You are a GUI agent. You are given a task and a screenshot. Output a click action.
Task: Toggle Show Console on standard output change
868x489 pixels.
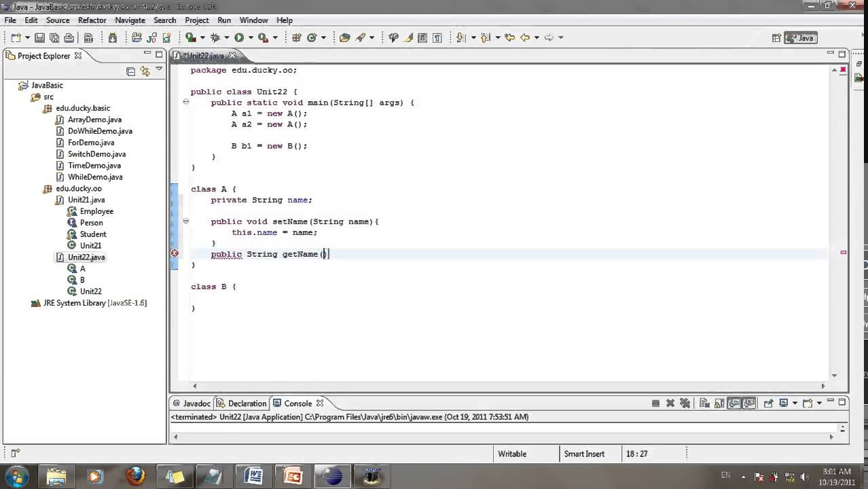point(734,403)
